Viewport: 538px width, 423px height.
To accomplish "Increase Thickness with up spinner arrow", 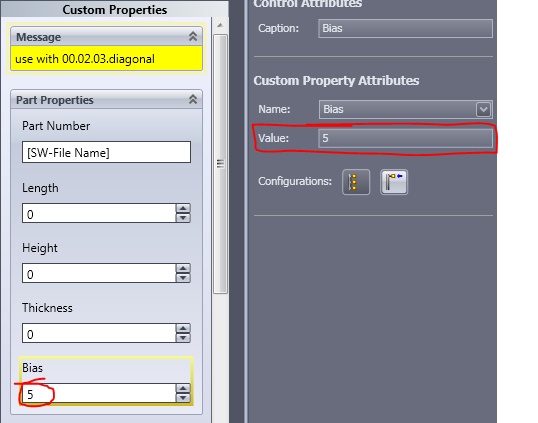I will (x=183, y=328).
